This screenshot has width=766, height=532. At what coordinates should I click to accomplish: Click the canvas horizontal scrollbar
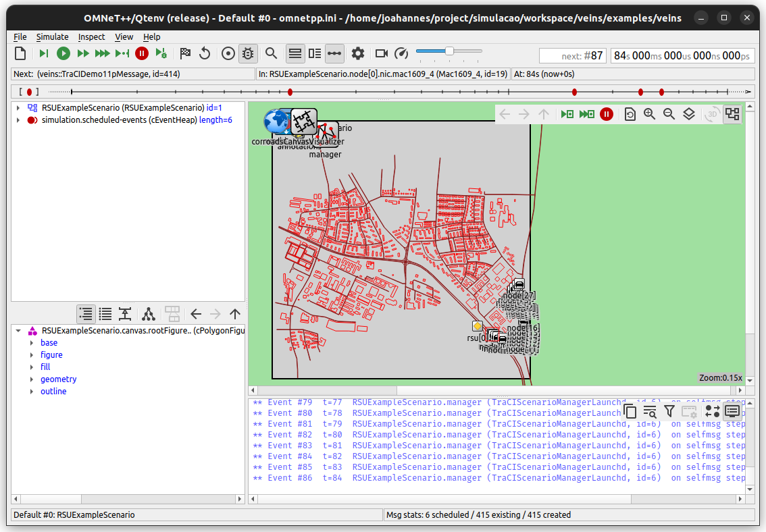point(496,390)
